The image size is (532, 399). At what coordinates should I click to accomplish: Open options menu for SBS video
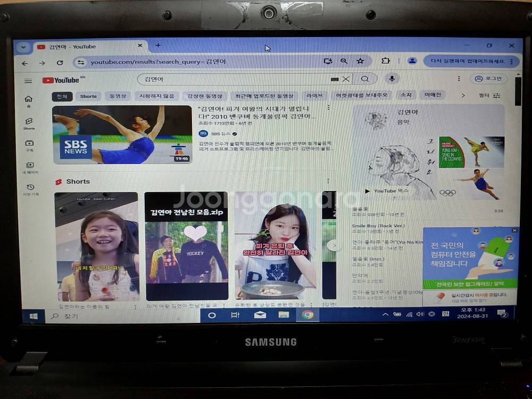[x=328, y=107]
